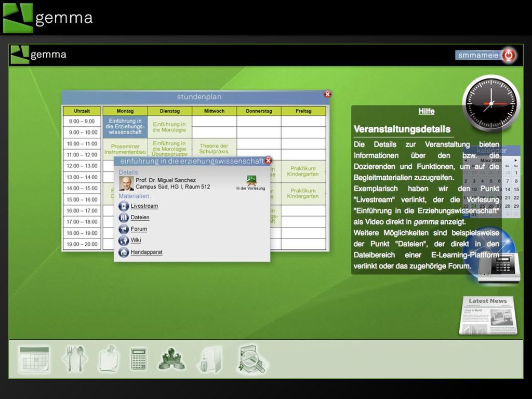Image resolution: width=532 pixels, height=399 pixels.
Task: Select the Theorie der Schulpraxis entry
Action: (x=214, y=149)
